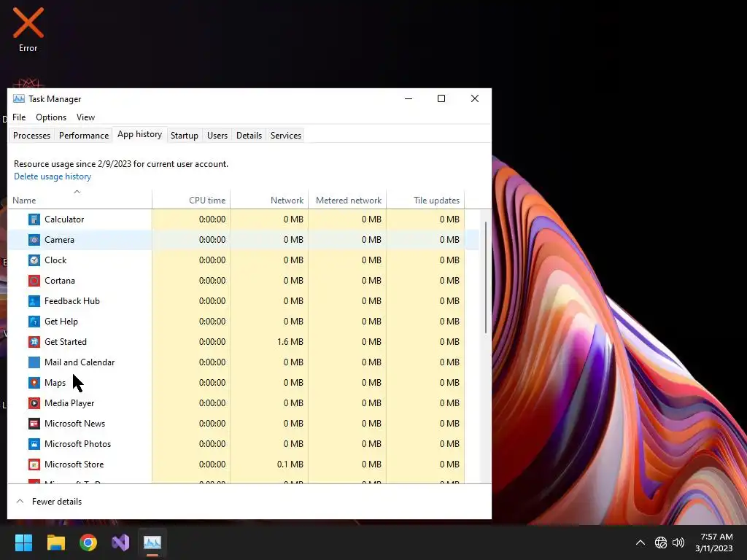Minimize the Task Manager window

pos(409,98)
